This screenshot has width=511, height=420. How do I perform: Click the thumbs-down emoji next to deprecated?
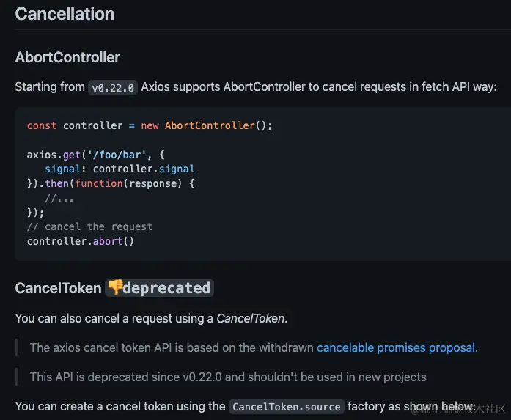tap(115, 287)
